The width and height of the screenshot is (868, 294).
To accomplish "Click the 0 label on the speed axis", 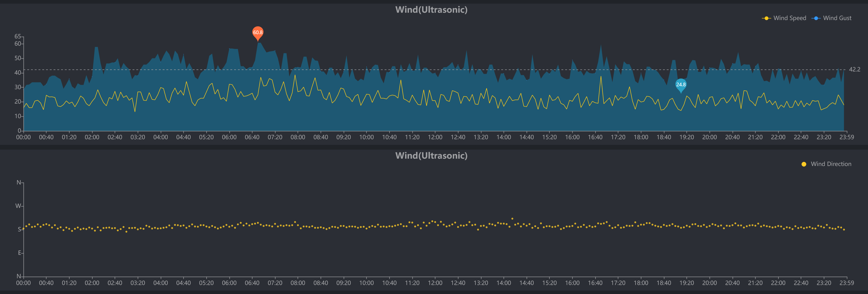I will click(20, 131).
